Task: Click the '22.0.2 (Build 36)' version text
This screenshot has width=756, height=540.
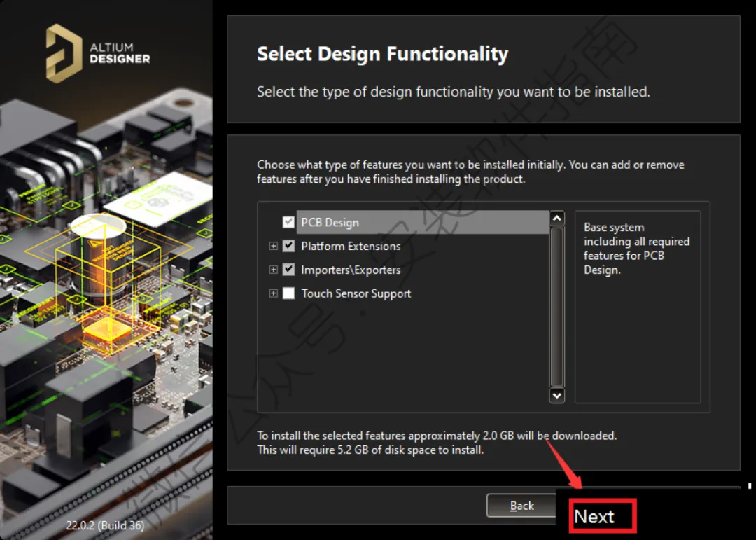Action: [x=105, y=525]
